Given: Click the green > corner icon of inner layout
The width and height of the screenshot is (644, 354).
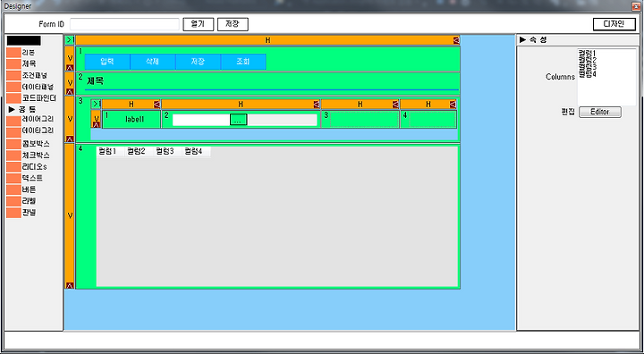Looking at the screenshot, I should point(96,105).
